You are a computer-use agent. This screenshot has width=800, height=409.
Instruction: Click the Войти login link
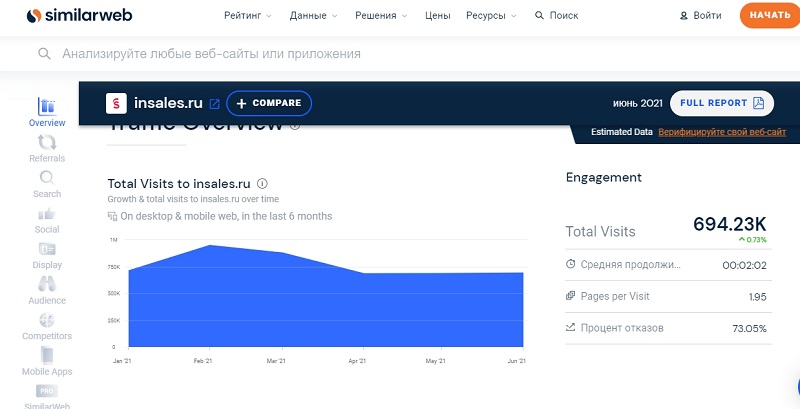tap(701, 16)
